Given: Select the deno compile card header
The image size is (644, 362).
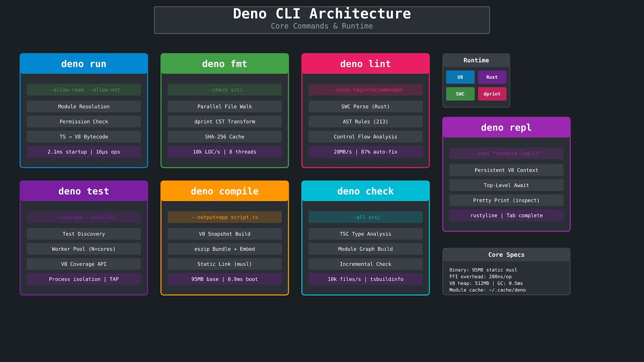Looking at the screenshot, I should coord(225,191).
